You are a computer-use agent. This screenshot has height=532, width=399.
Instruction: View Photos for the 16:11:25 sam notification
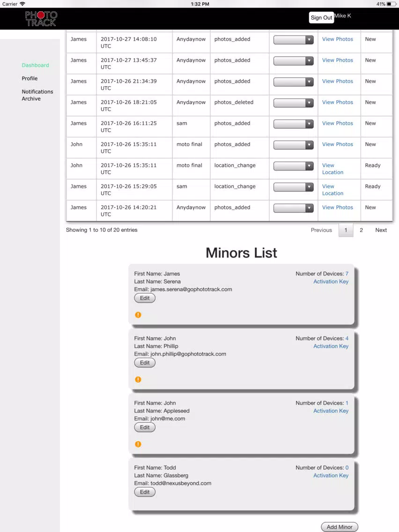(338, 123)
